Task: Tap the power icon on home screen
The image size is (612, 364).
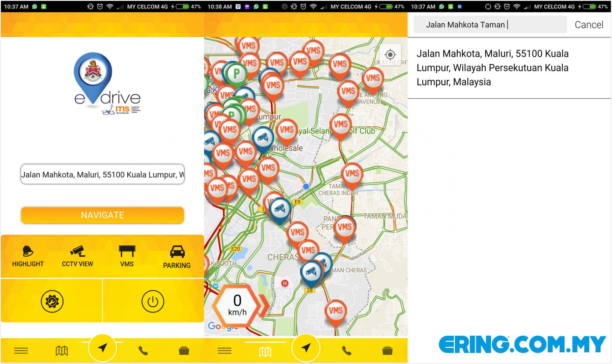Action: pyautogui.click(x=153, y=301)
